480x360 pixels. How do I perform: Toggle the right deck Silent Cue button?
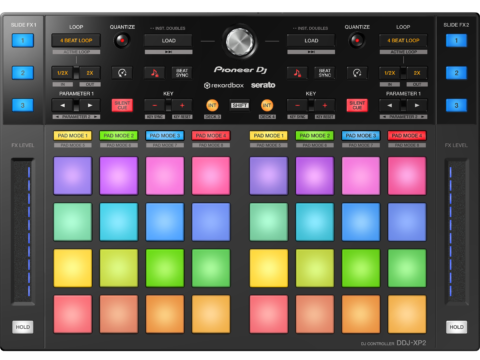click(357, 105)
